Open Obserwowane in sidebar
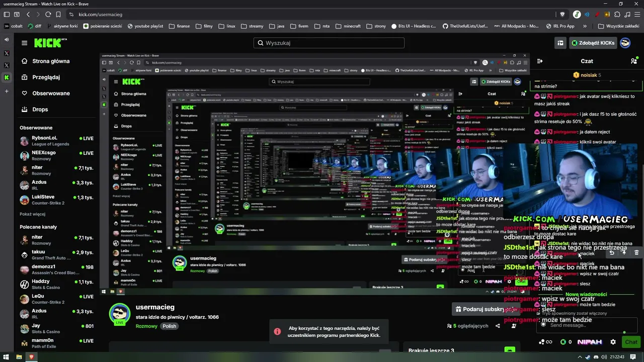 [x=45, y=93]
